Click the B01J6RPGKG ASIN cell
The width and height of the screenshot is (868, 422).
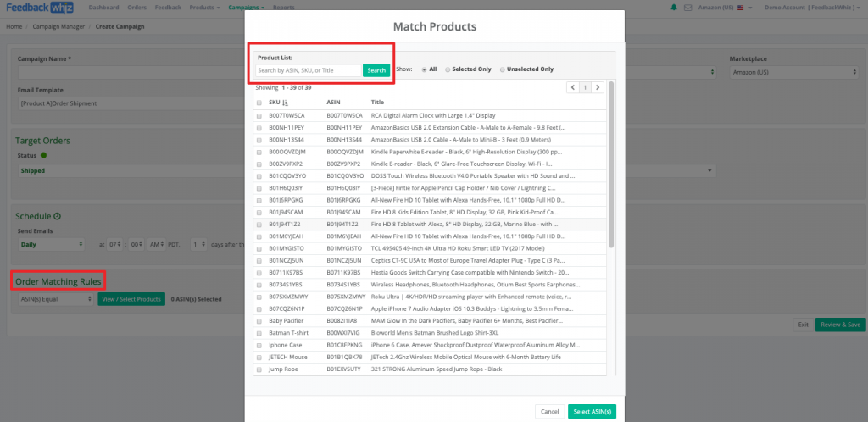coord(343,200)
